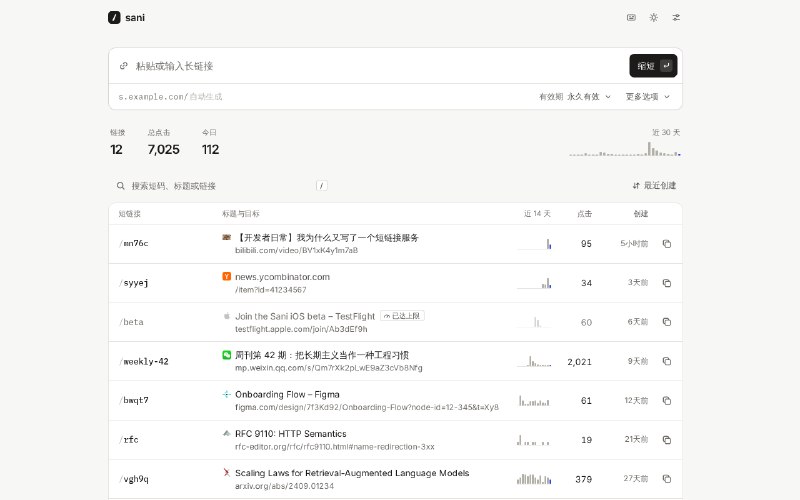Screen dimensions: 800x500
Task: Click the arxiv.org/abs/2409.01234 URL
Action: click(284, 486)
